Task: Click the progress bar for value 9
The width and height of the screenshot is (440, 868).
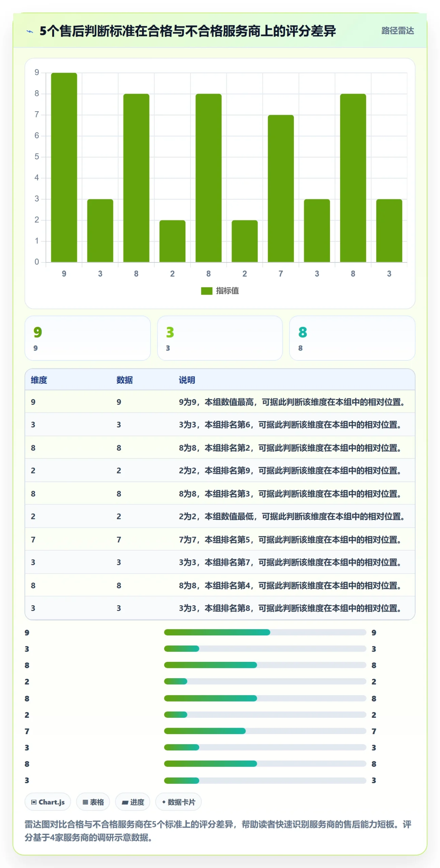Action: [265, 632]
